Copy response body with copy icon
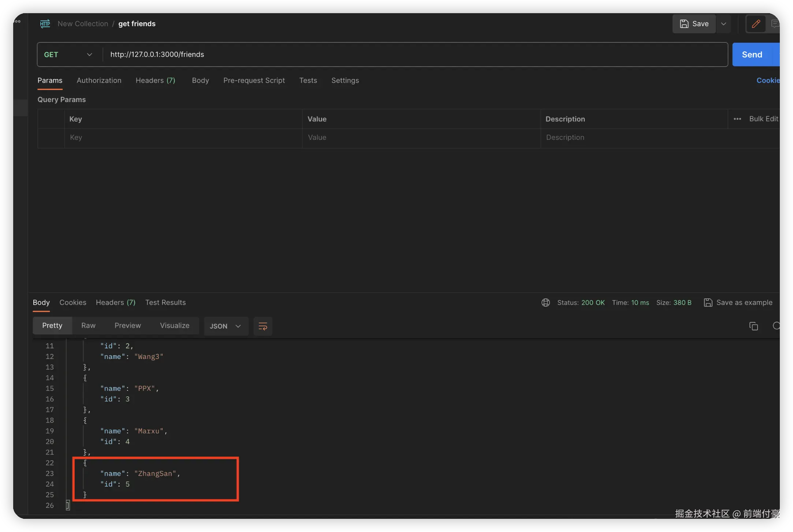The width and height of the screenshot is (793, 532). [753, 326]
